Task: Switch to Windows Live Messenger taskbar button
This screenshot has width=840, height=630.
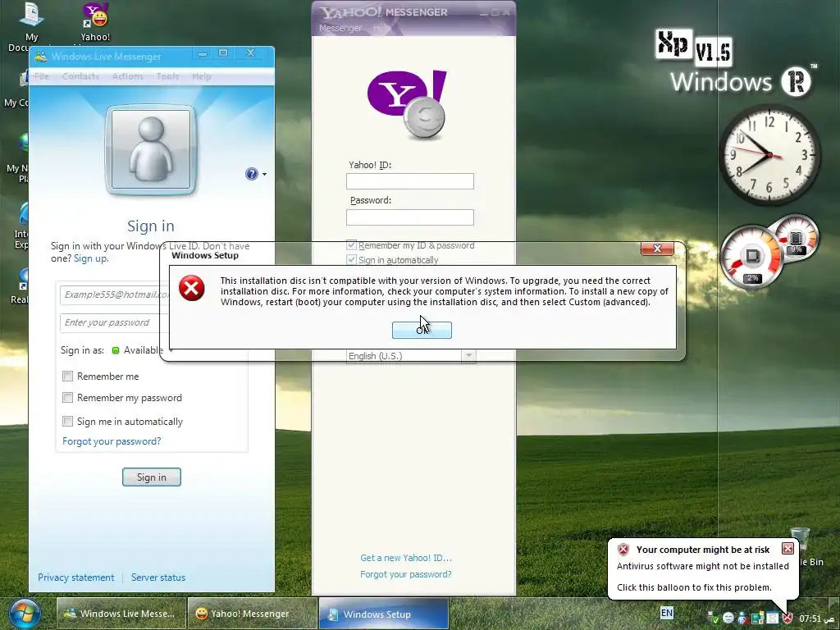Action: [121, 614]
